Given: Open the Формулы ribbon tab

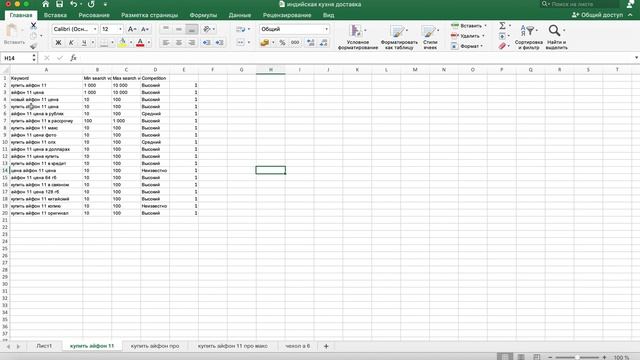Looking at the screenshot, I should (x=203, y=15).
